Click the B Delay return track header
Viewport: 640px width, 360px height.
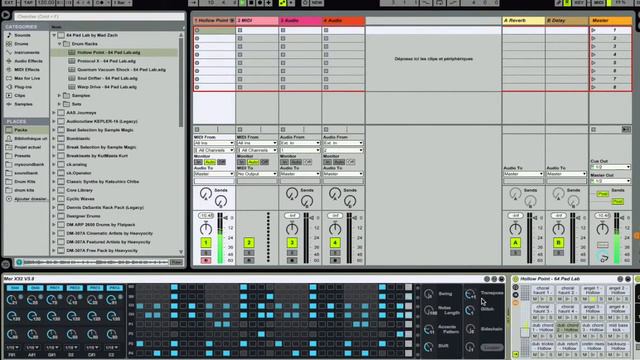click(567, 20)
